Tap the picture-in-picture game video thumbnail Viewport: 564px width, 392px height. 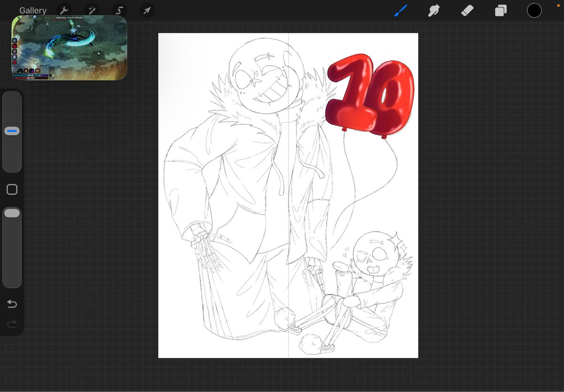[x=69, y=47]
